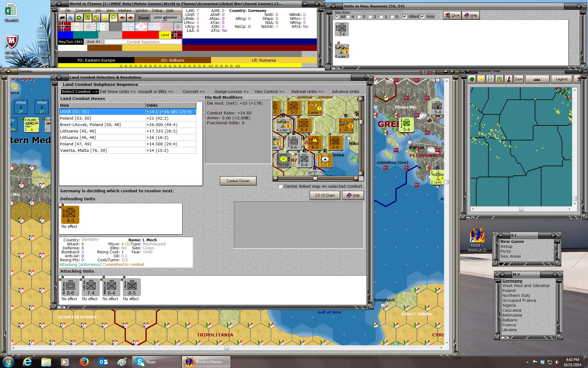Select section 3 radio button

(x=359, y=17)
